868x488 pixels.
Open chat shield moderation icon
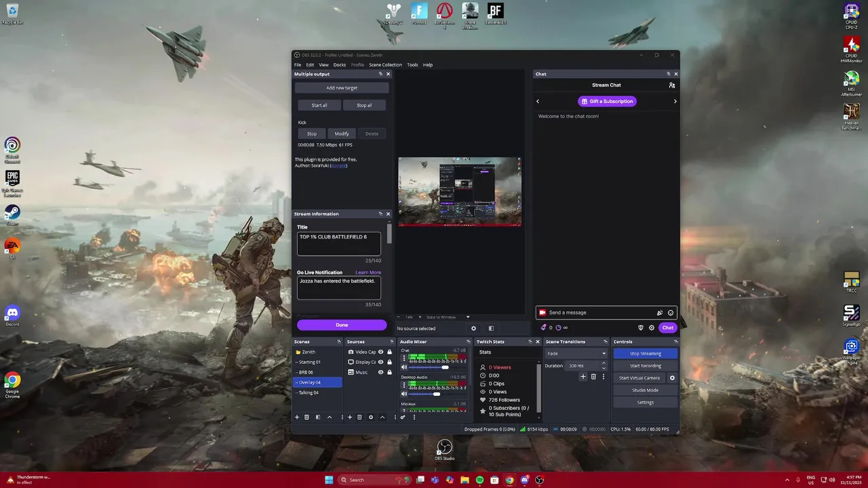point(641,328)
